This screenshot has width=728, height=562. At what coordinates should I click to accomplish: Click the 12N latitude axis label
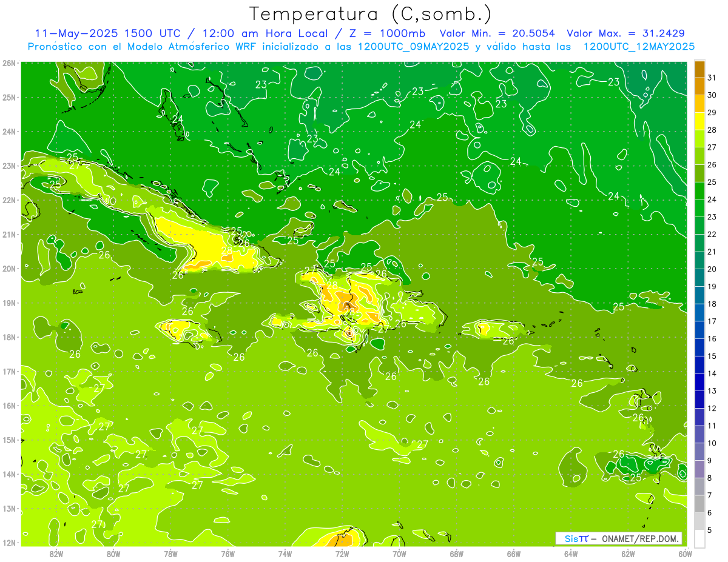(x=9, y=543)
